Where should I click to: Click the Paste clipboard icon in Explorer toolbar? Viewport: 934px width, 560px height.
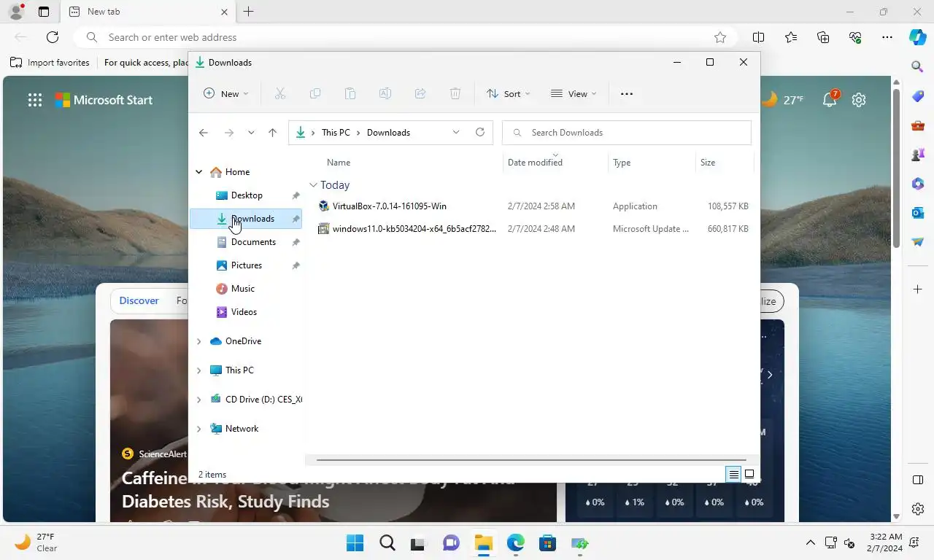click(x=350, y=93)
